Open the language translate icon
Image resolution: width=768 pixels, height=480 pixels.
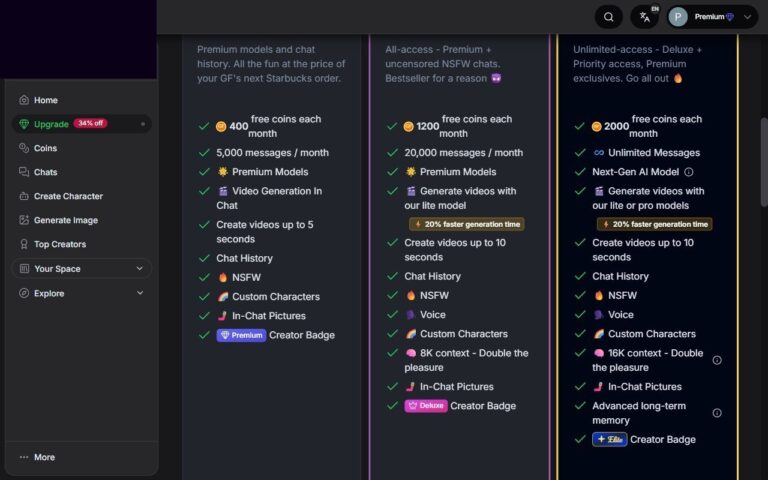click(x=643, y=17)
